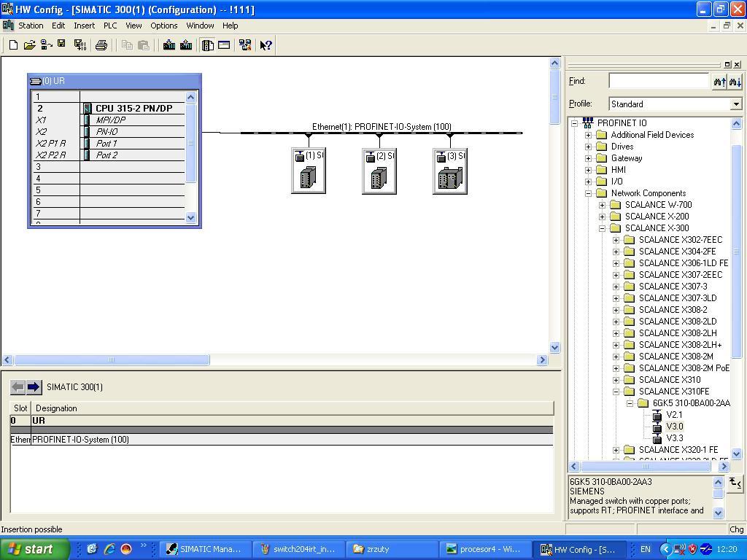The height and width of the screenshot is (560, 747).
Task: Expand the Gateway folder
Action: (589, 158)
